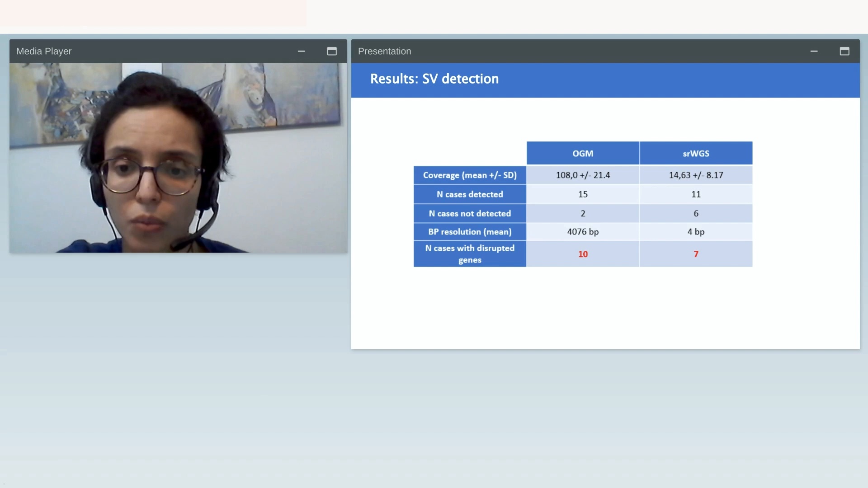This screenshot has width=868, height=488.
Task: Click the slide heading 'Results: SV detection'
Action: [434, 79]
